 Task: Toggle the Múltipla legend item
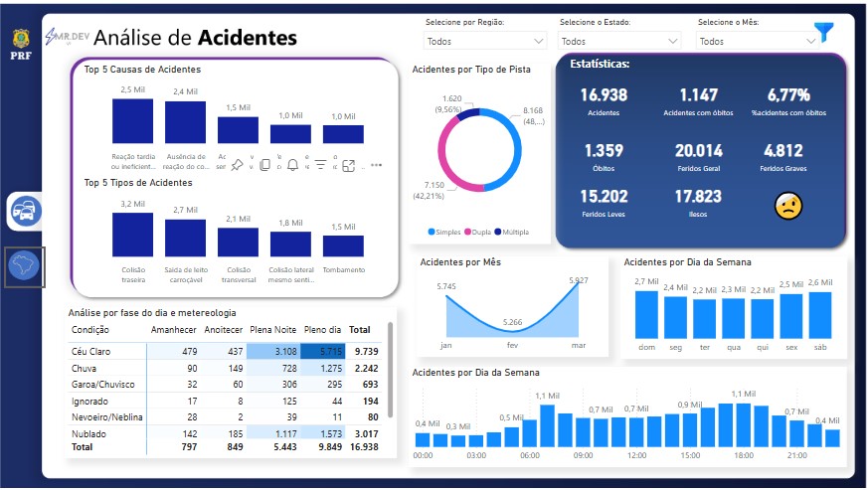512,232
